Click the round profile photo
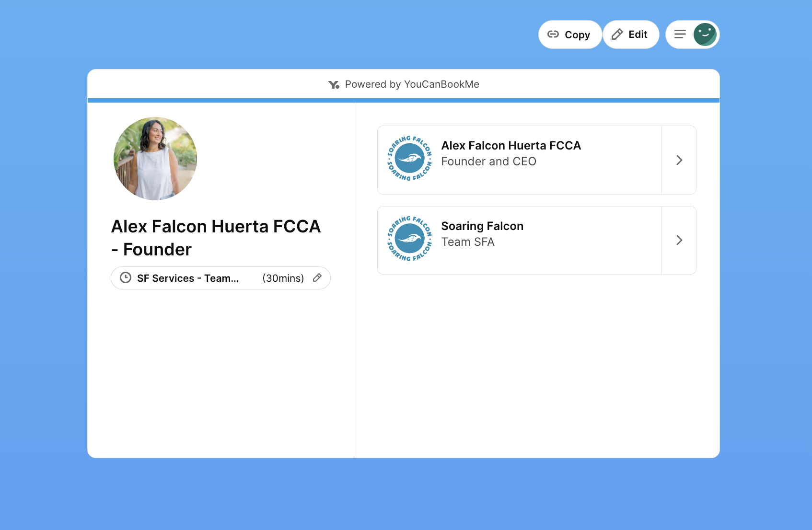The width and height of the screenshot is (812, 530). (155, 159)
